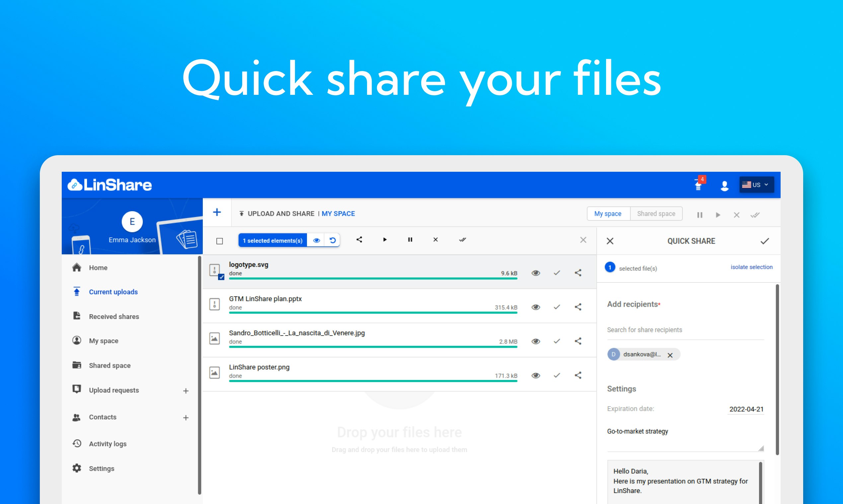This screenshot has height=504, width=843.
Task: Switch to the Shared space tab
Action: pos(656,214)
